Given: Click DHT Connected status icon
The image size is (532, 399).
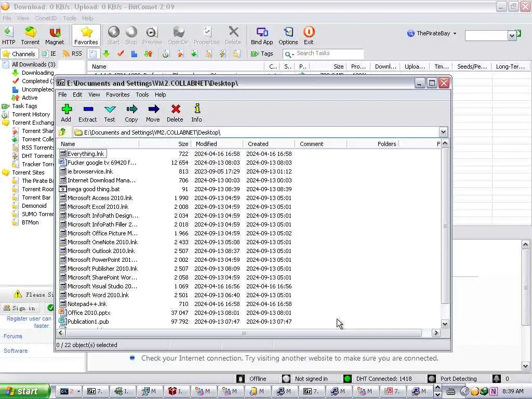Looking at the screenshot, I should coord(348,379).
